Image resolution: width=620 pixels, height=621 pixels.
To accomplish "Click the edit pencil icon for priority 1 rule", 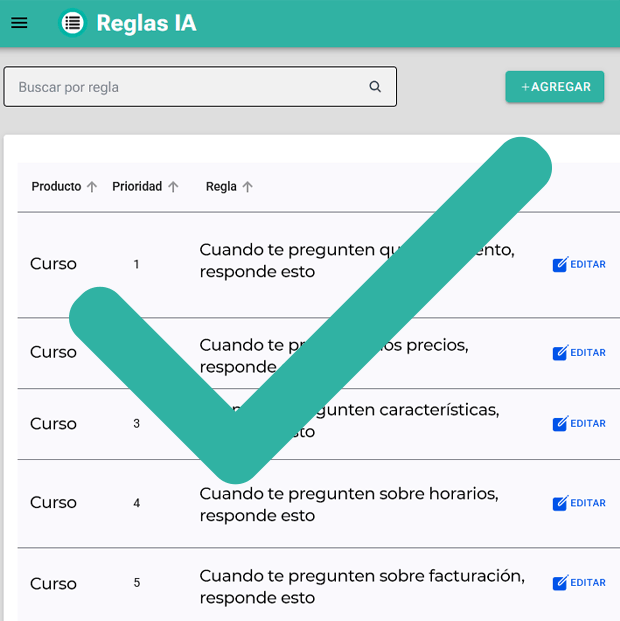I will coord(560,265).
